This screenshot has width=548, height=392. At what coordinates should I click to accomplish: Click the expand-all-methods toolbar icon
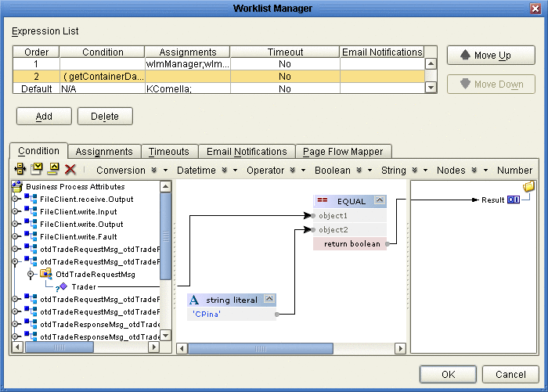37,169
